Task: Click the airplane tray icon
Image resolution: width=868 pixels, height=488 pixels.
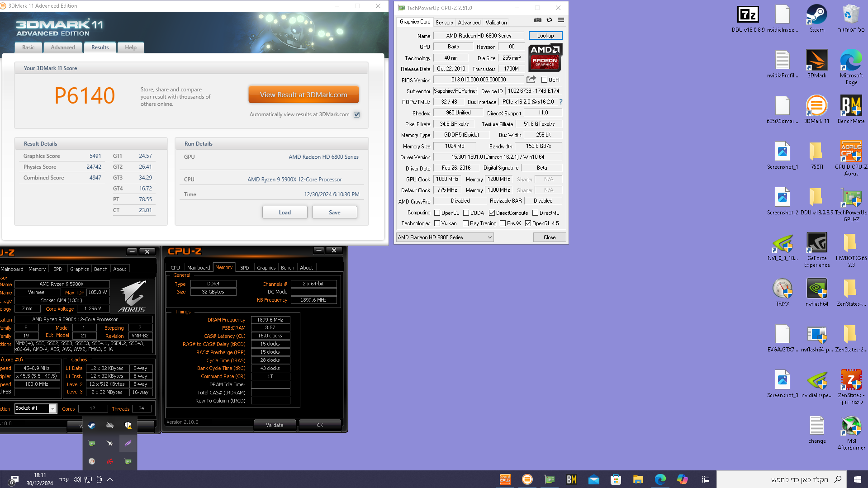Action: tap(110, 443)
